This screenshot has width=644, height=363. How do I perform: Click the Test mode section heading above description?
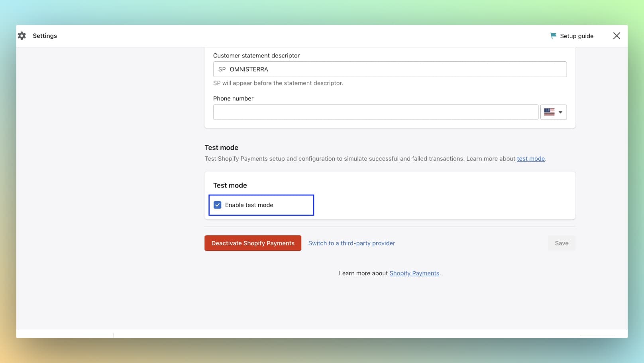tap(221, 148)
